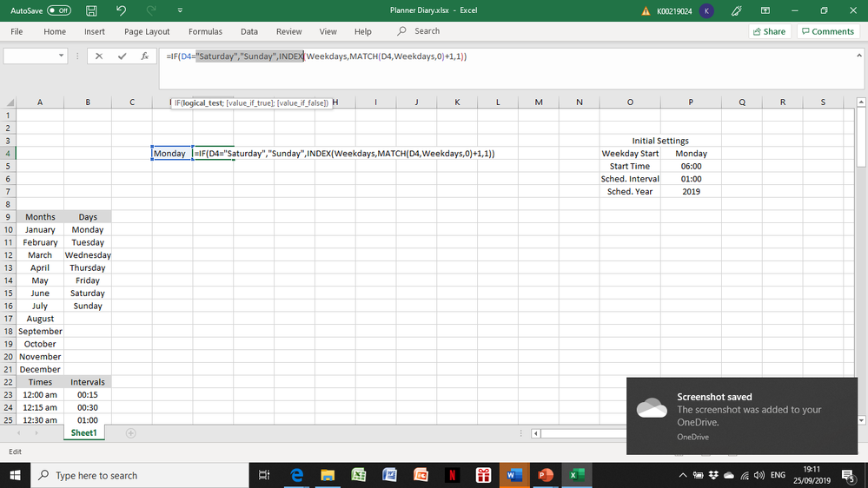Open Ribbon Display Options icon
The height and width of the screenshot is (488, 868).
pos(765,10)
